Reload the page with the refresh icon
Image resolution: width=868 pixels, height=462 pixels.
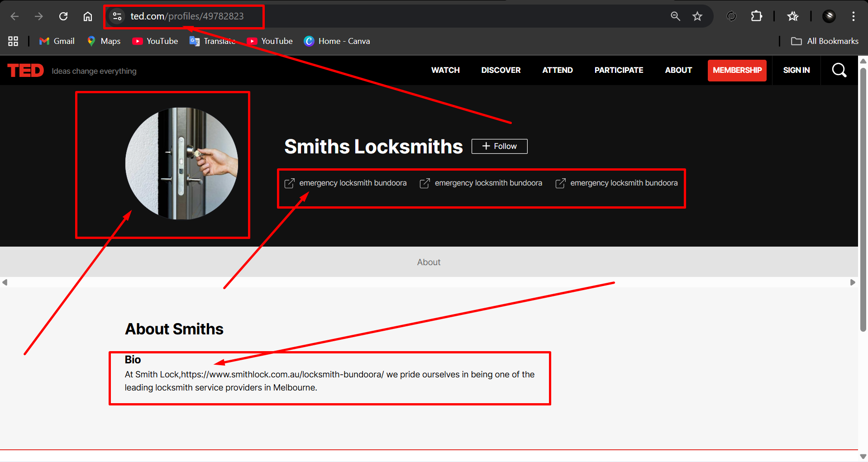(63, 16)
